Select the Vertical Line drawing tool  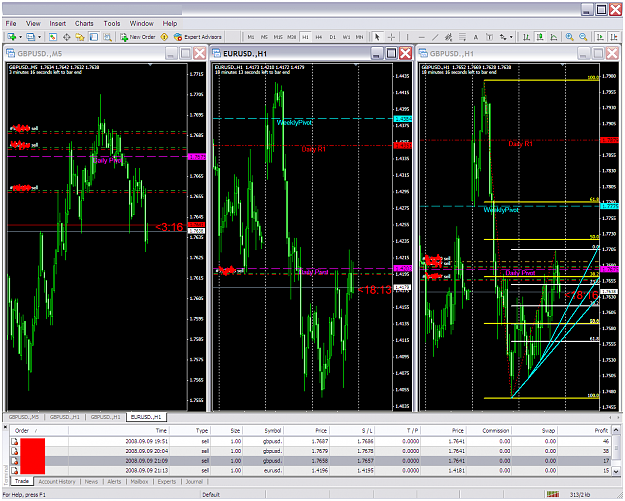[407, 37]
